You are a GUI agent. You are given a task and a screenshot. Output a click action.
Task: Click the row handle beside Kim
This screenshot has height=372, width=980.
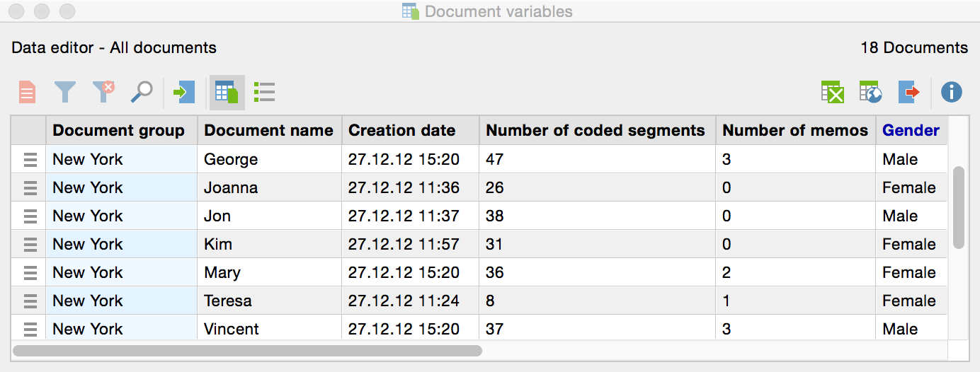[x=30, y=245]
